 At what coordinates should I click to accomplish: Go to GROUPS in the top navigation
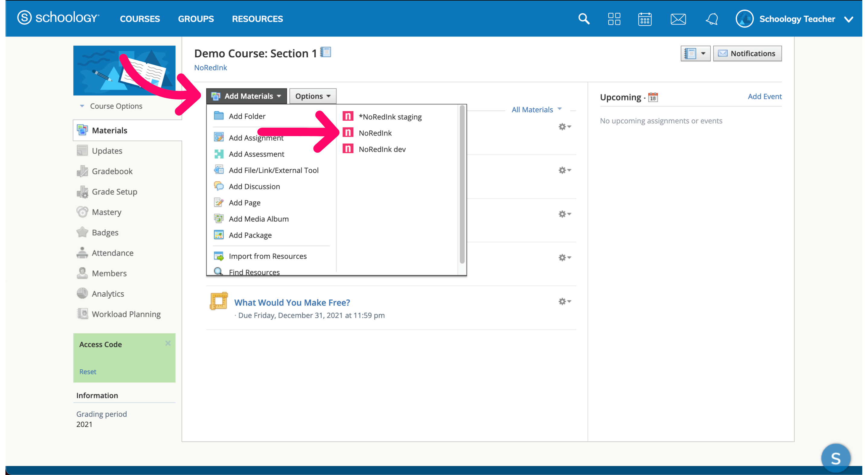(x=196, y=19)
